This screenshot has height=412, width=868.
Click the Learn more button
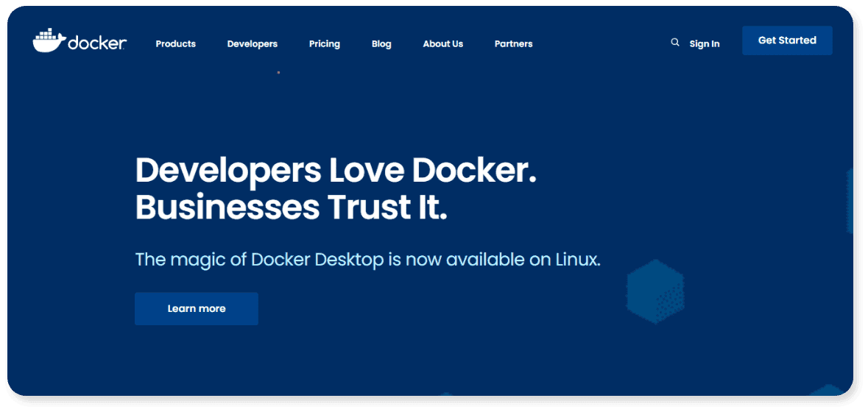pyautogui.click(x=197, y=308)
